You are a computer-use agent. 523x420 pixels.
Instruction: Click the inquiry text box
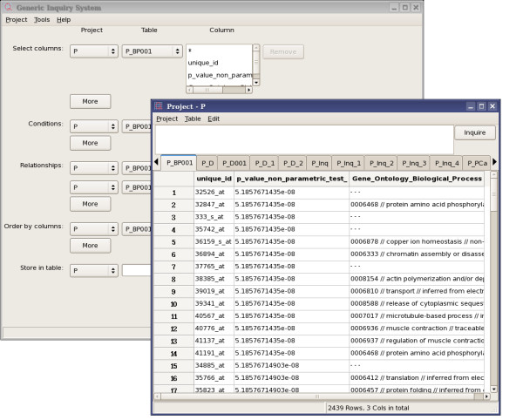click(x=304, y=139)
